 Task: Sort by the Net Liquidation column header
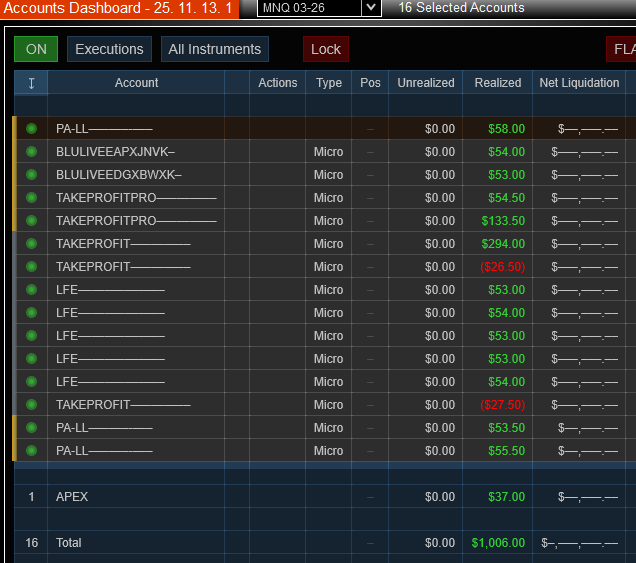[579, 83]
